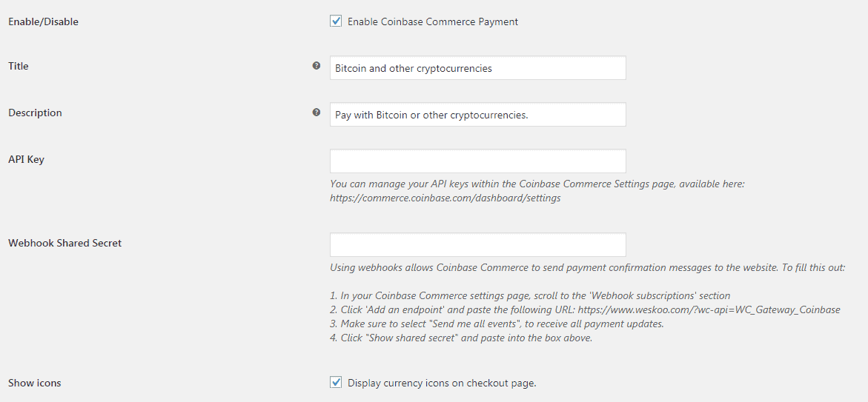This screenshot has width=868, height=402.
Task: Click the 'Send me all events' instruction line
Action: click(x=497, y=324)
